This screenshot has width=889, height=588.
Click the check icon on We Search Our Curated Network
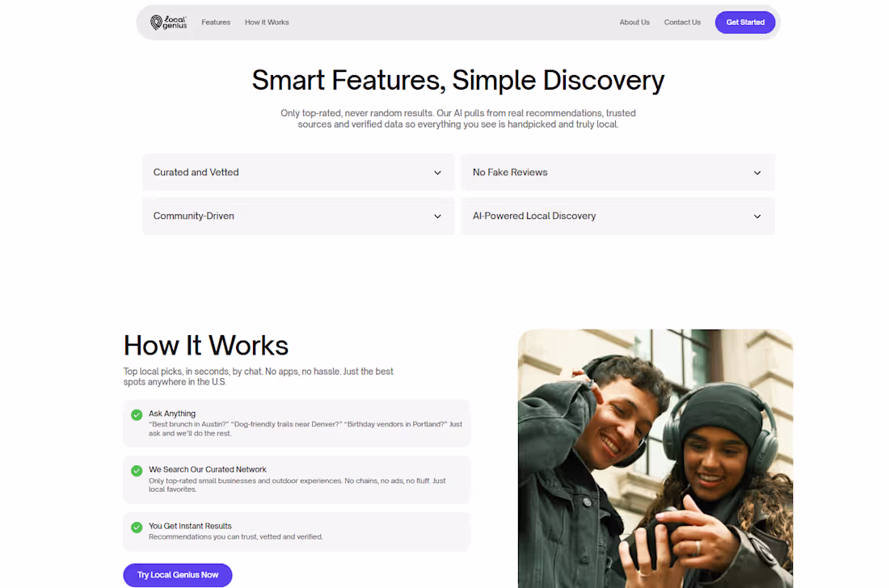(x=136, y=470)
